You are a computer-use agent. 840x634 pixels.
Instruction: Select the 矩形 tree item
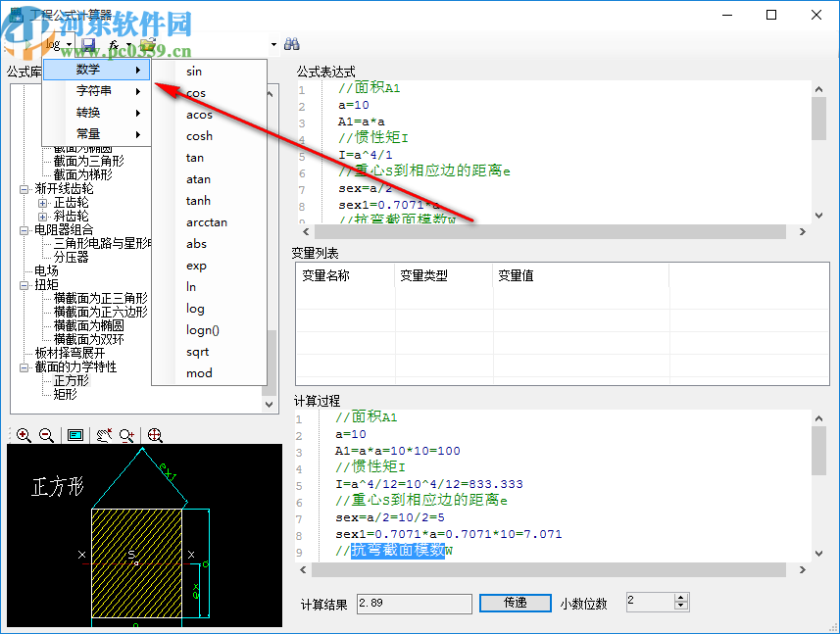(65, 395)
